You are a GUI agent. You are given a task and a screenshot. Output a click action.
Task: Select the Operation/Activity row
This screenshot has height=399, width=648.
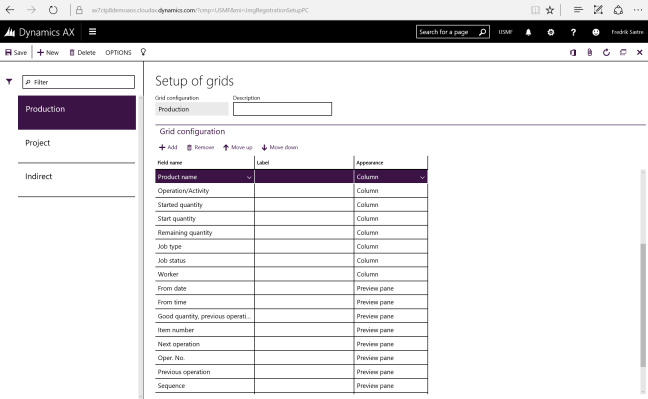(291, 191)
